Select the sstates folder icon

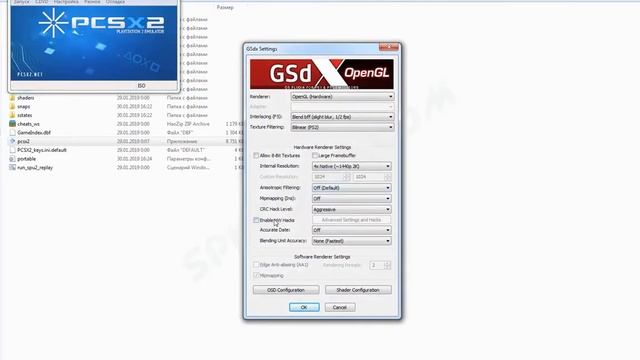coord(12,115)
